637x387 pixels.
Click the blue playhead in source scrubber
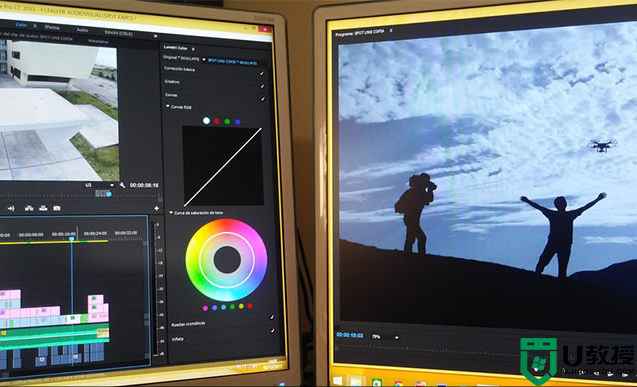coord(109,194)
